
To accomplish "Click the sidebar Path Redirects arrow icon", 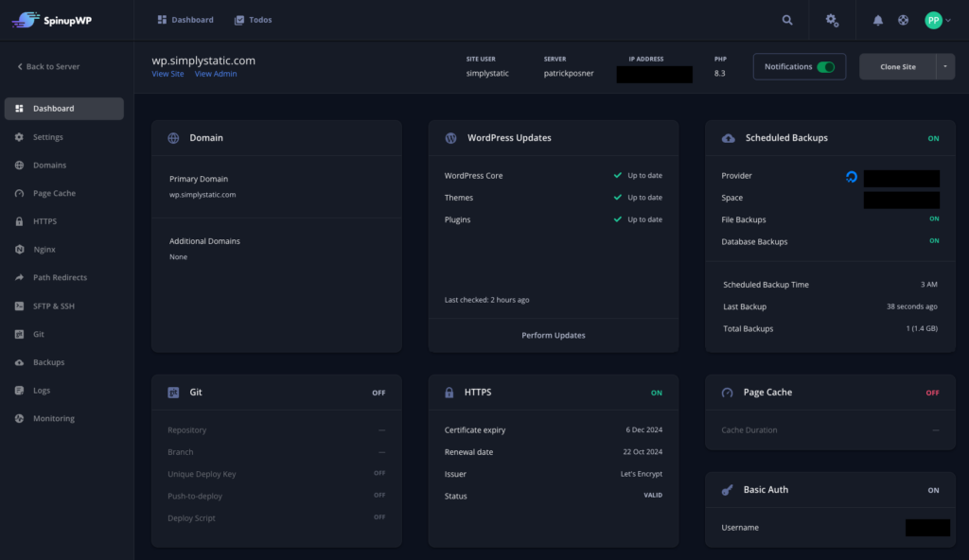I will [x=19, y=277].
